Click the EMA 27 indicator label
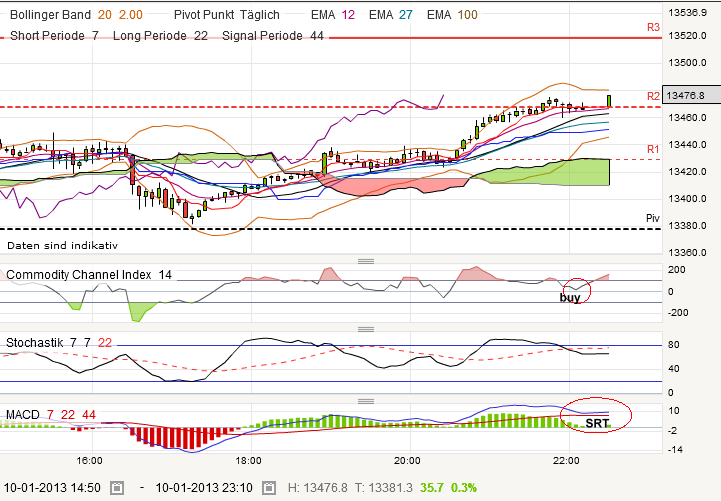Viewport: 721px width, 501px height. pyautogui.click(x=391, y=15)
